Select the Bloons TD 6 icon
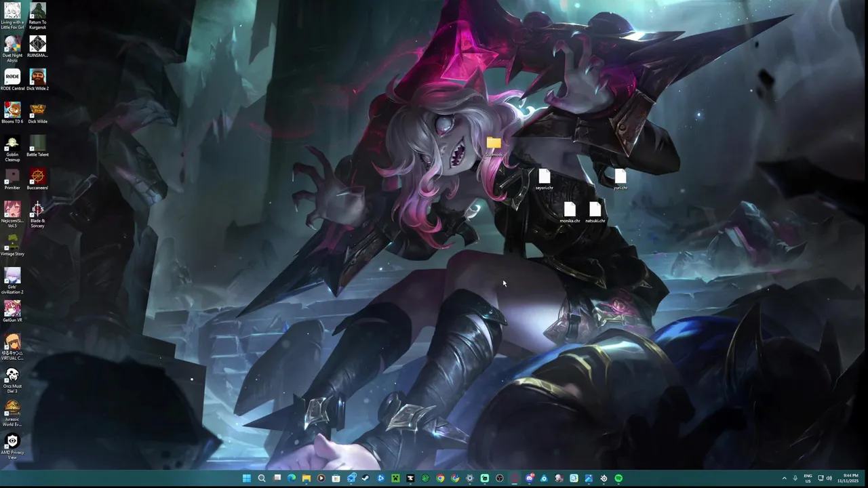 click(12, 113)
